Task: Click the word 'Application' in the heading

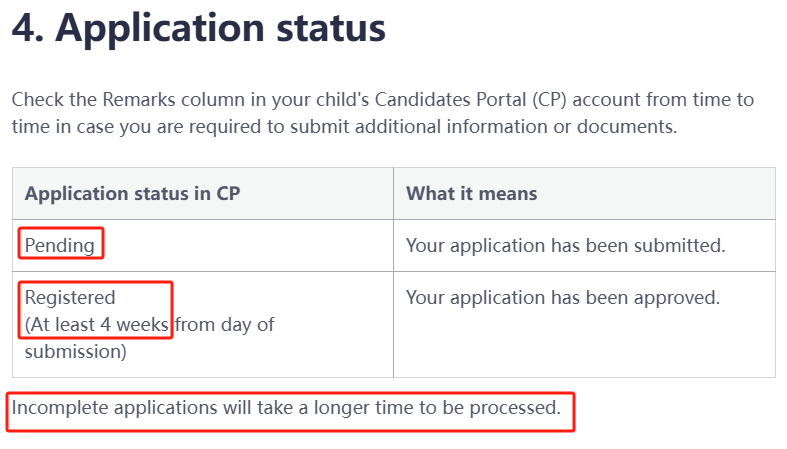Action: (160, 29)
